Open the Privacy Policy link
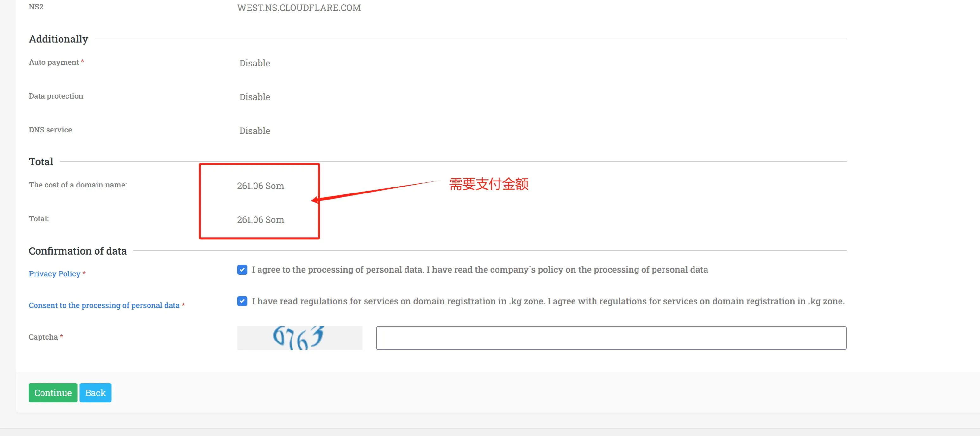Image resolution: width=980 pixels, height=436 pixels. (54, 274)
